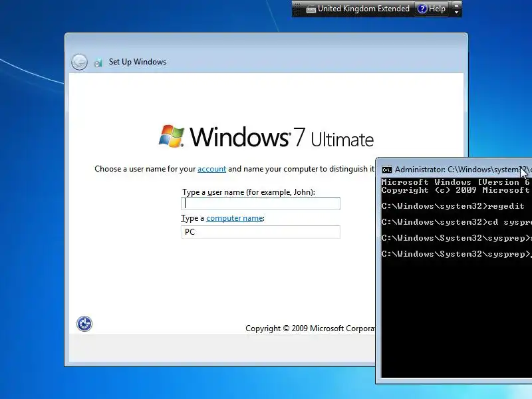Grab the language bar drag handle
532x399 pixels.
297,9
